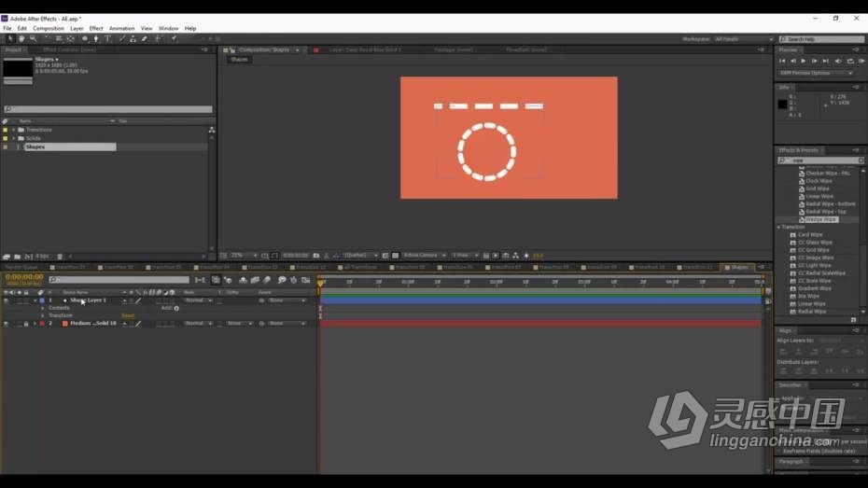Viewport: 868px width, 488px height.
Task: Click the Play button in Preview panel
Action: tap(804, 61)
